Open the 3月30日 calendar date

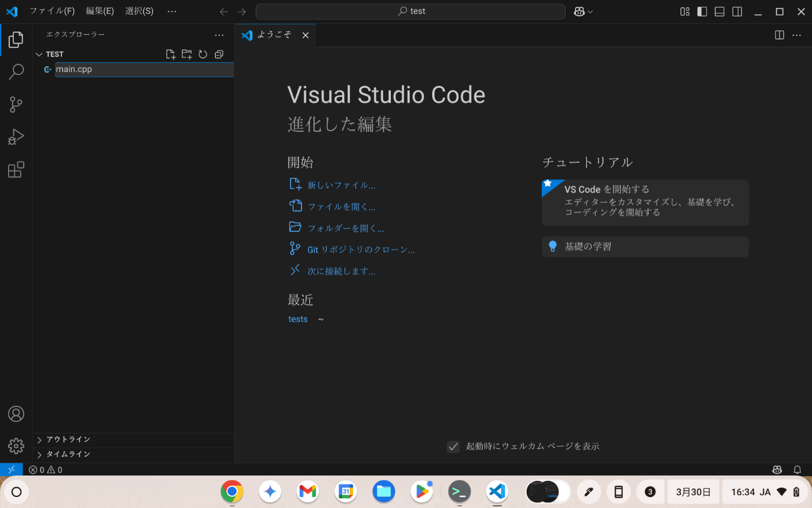(693, 492)
